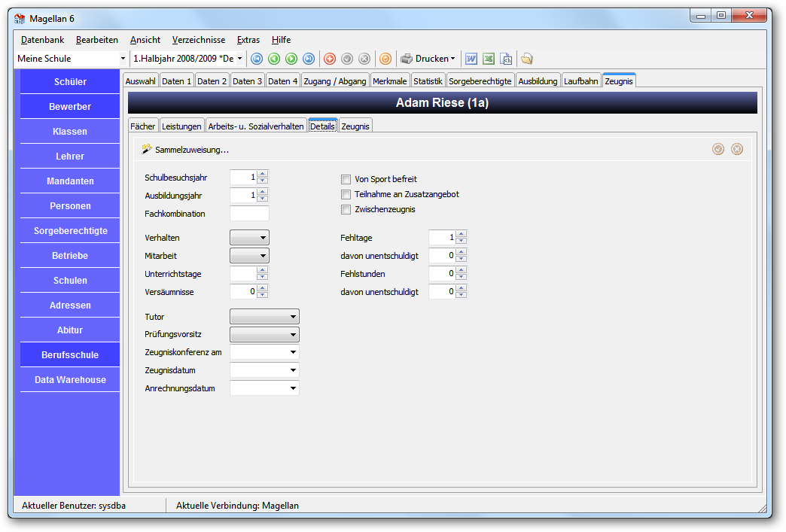The width and height of the screenshot is (786, 532).
Task: Enable Von Sport befreit checkbox
Action: pyautogui.click(x=346, y=179)
